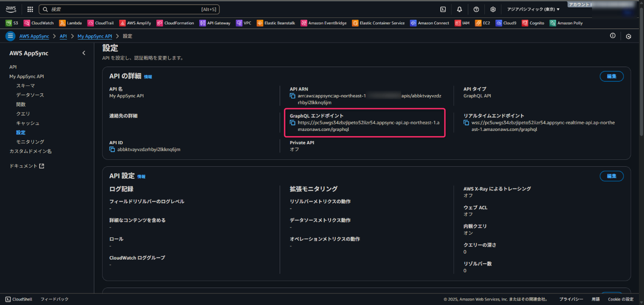This screenshot has width=644, height=305.
Task: Open 設定 in side navigation
Action: 21,133
